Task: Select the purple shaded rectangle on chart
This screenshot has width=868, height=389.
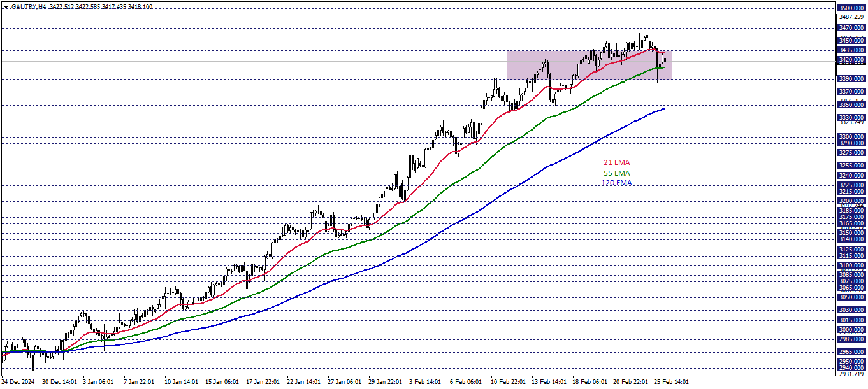Action: (x=590, y=65)
